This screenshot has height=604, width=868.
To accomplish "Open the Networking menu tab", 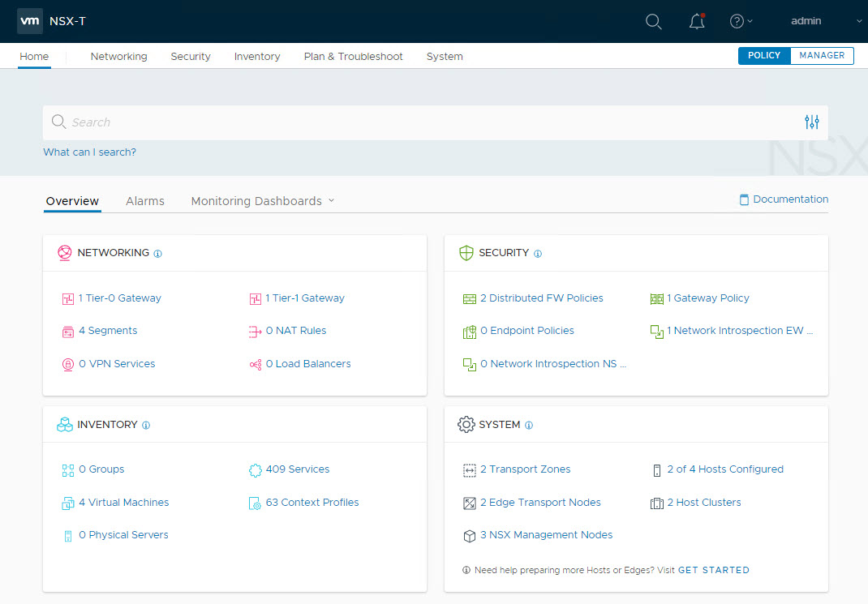I will click(118, 57).
